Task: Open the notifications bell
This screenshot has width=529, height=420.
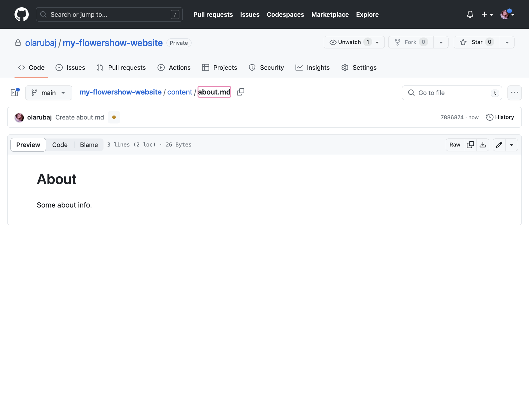Action: tap(470, 14)
